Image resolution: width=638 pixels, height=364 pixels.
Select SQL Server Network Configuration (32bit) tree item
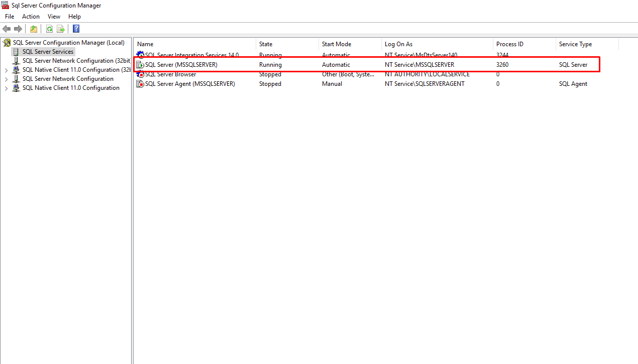pyautogui.click(x=75, y=61)
